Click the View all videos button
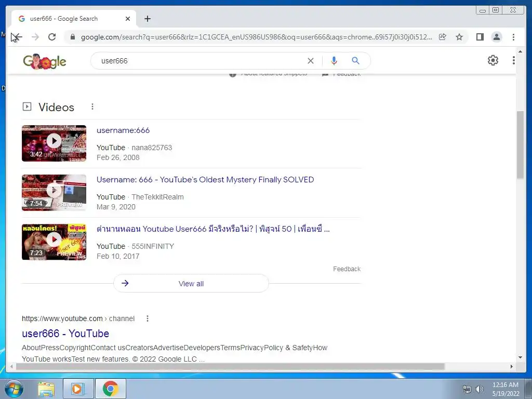532x399 pixels. point(191,283)
